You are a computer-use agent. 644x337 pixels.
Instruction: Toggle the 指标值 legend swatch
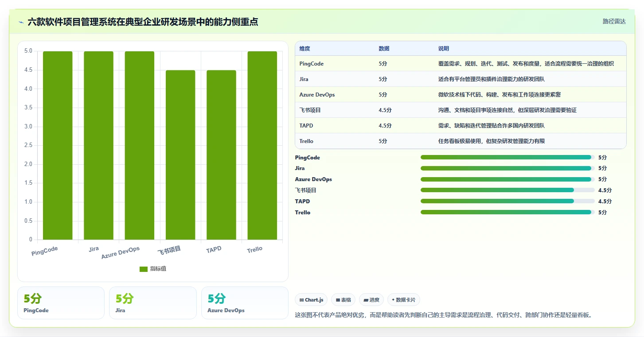[x=144, y=269]
